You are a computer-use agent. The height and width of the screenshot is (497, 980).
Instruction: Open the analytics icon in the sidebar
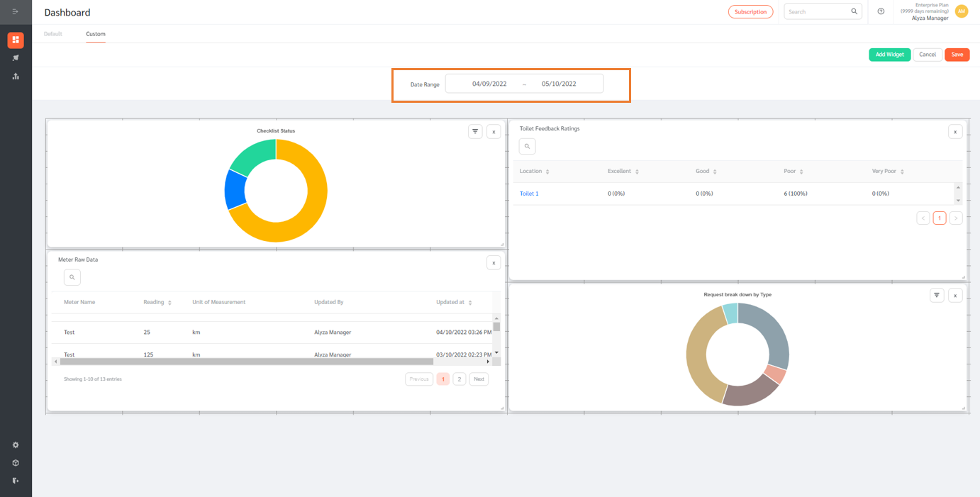(x=15, y=76)
